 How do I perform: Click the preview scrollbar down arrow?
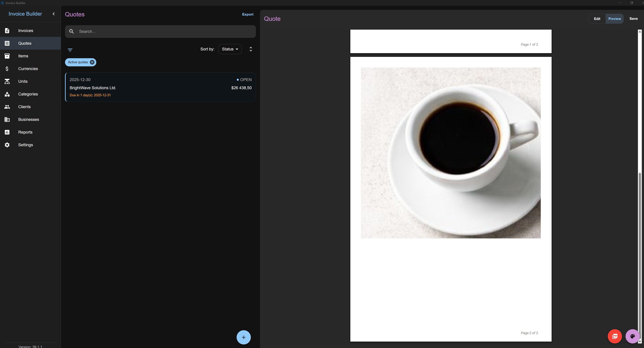(640, 342)
